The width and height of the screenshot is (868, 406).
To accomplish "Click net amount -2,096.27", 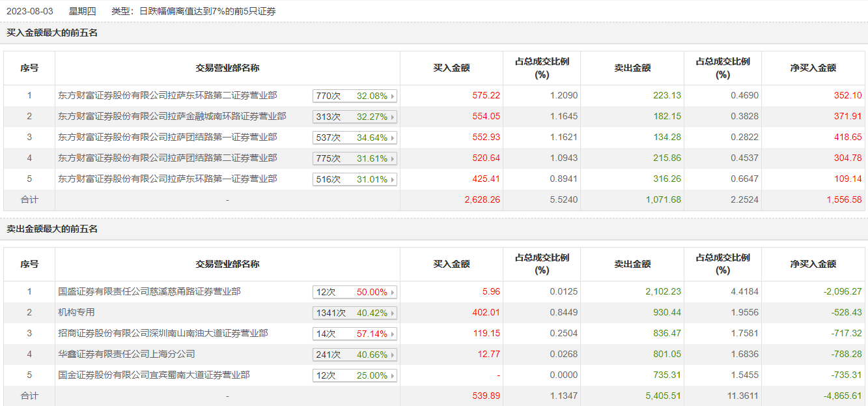I will tap(843, 291).
